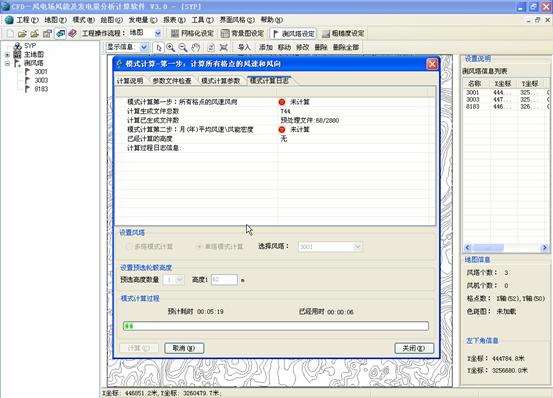Open the 界面风格 menu

click(237, 20)
